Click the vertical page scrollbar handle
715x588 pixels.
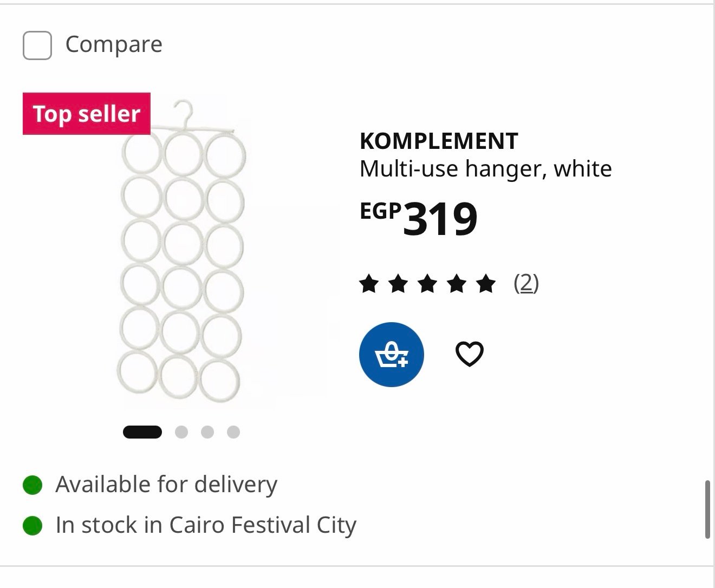coord(707,509)
